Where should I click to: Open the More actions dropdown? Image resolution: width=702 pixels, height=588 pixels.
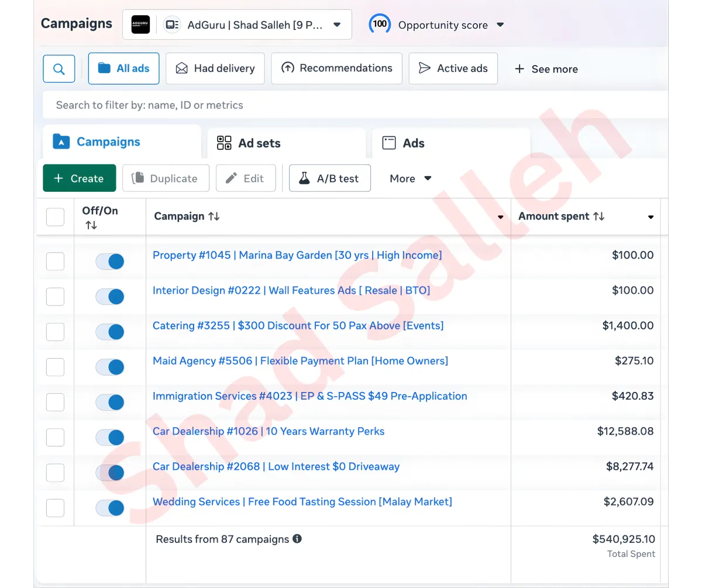point(410,178)
